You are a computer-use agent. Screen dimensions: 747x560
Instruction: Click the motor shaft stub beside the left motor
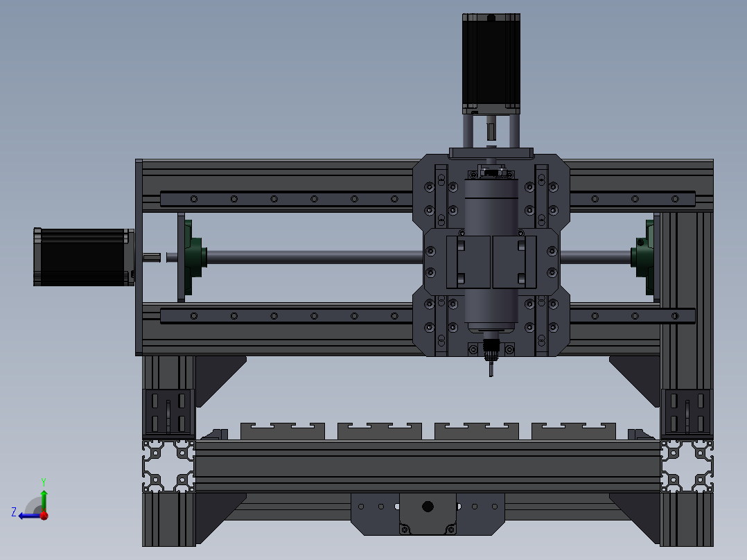click(x=152, y=258)
